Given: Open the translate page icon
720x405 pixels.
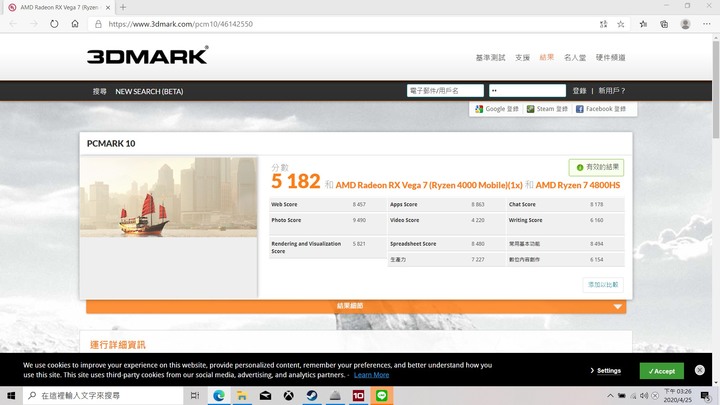Looking at the screenshot, I should (603, 24).
